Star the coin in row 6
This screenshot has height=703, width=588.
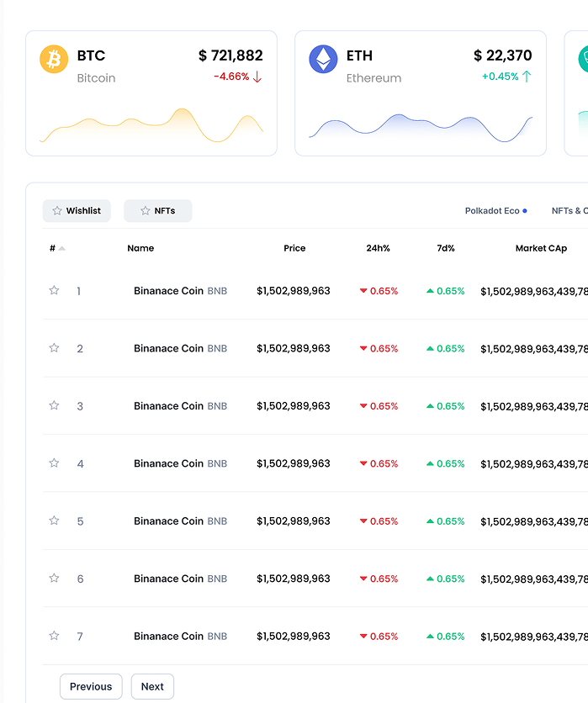click(54, 578)
